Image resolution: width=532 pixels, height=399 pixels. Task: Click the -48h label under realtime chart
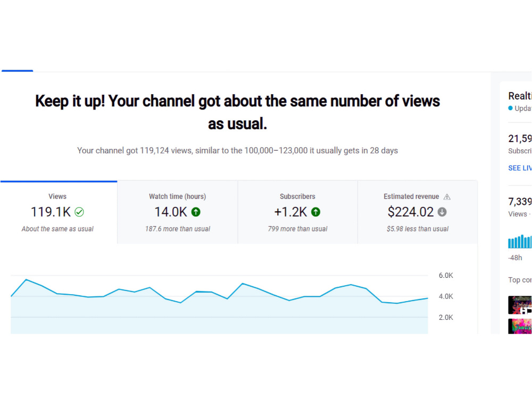(x=515, y=258)
